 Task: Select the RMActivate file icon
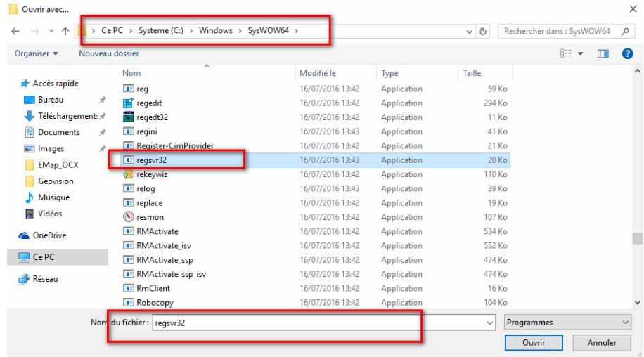(x=129, y=231)
